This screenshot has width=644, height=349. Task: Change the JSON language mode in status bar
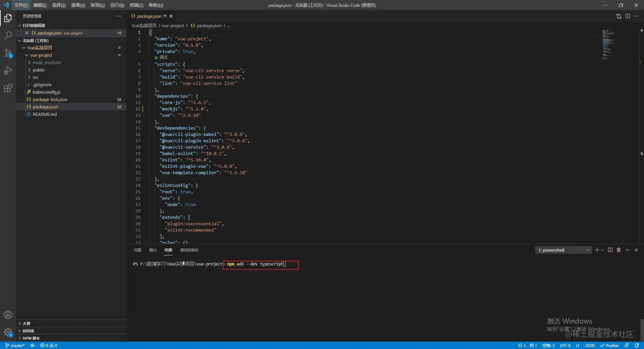point(589,346)
